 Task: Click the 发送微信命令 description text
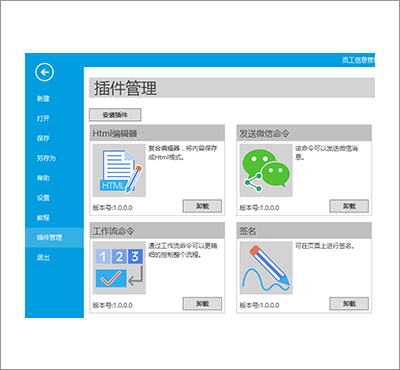[327, 153]
